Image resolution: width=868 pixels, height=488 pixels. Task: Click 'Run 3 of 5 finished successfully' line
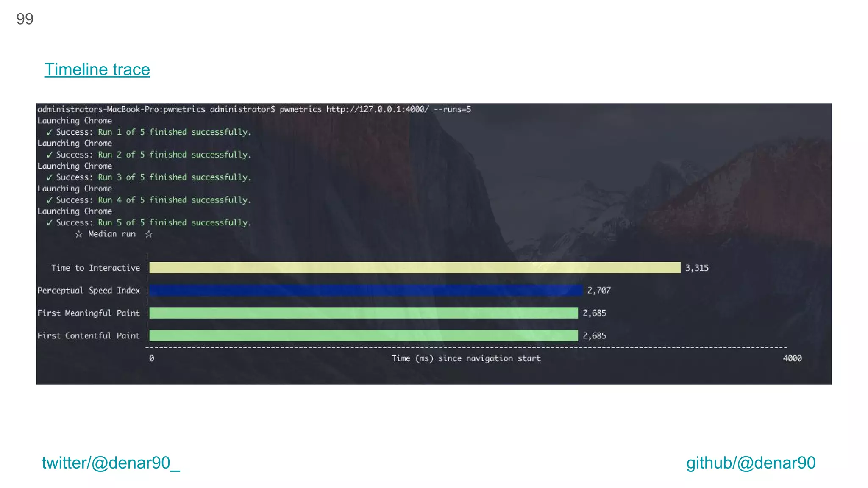tap(174, 177)
